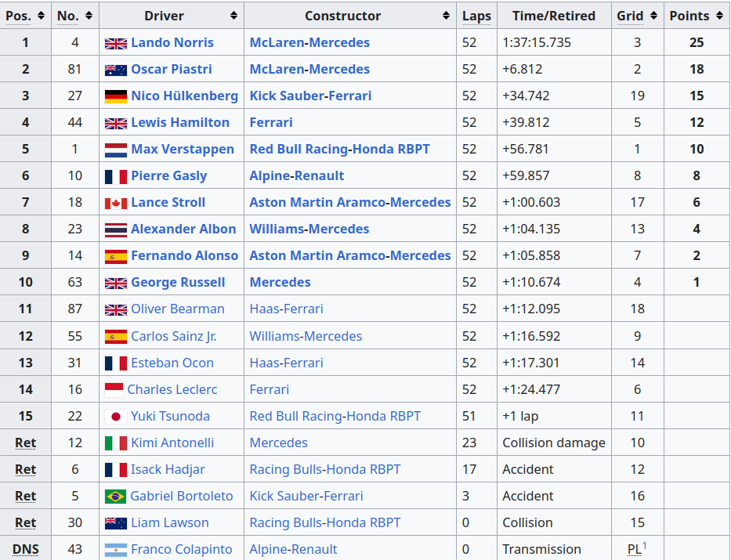Open the Lewis Hamilton driver link
Screen dimensions: 731x560
(180, 122)
